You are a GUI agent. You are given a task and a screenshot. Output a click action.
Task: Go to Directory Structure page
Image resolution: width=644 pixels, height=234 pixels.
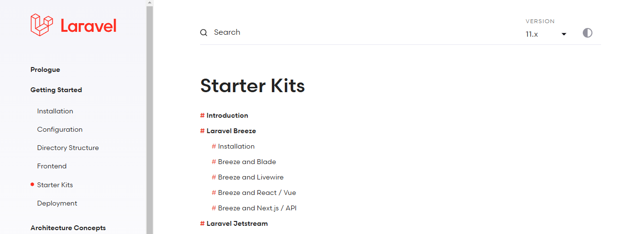pos(68,148)
